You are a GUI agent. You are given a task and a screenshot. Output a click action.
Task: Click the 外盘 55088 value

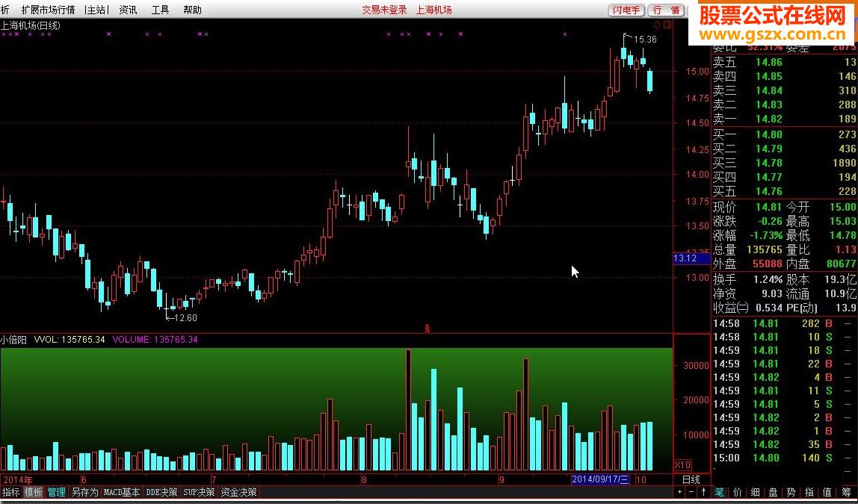pos(768,264)
